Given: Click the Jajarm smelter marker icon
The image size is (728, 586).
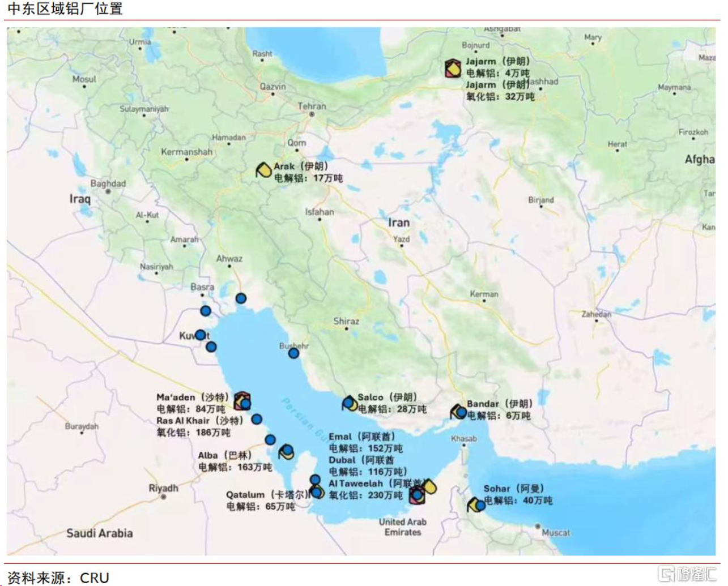Looking at the screenshot, I should click(453, 69).
